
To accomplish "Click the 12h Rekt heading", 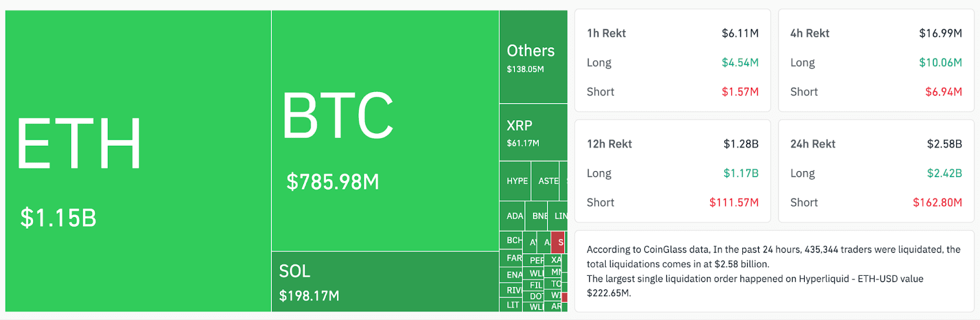I will point(609,144).
